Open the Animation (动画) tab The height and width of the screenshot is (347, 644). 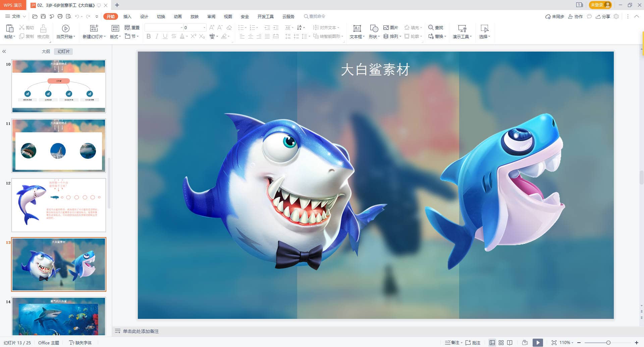pos(177,16)
